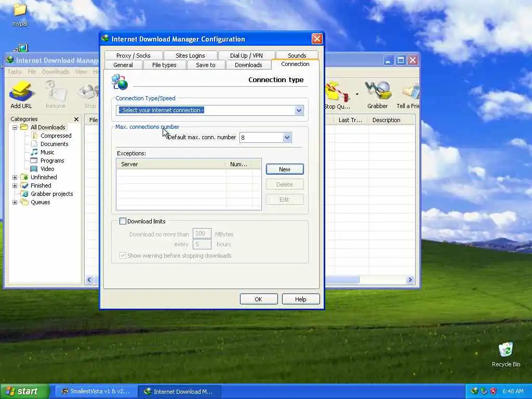The width and height of the screenshot is (532, 399).
Task: Switch to the Proxy / Socks tab
Action: pyautogui.click(x=134, y=55)
